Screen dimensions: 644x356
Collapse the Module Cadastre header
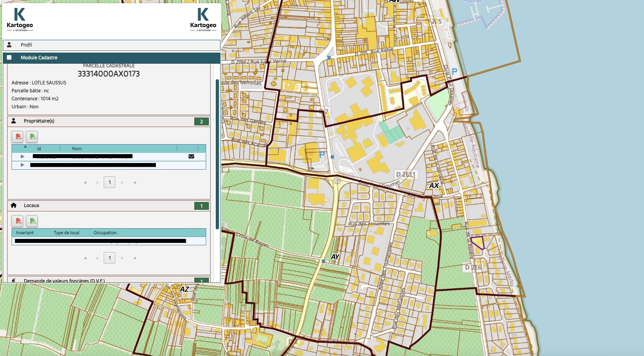click(112, 58)
